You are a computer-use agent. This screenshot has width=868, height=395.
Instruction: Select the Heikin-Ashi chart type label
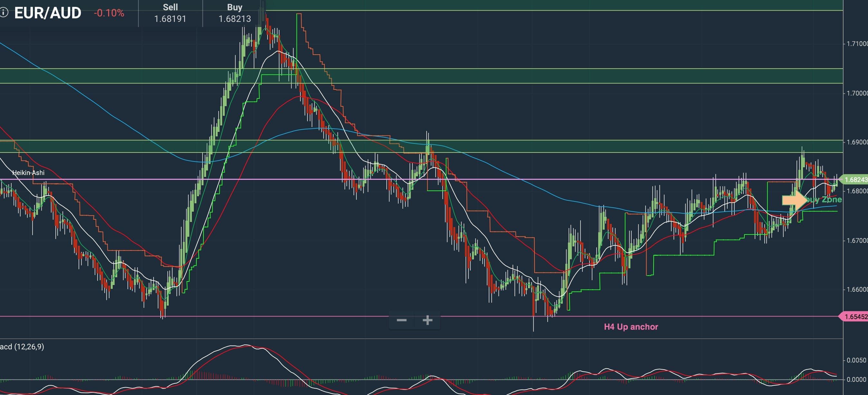coord(28,173)
